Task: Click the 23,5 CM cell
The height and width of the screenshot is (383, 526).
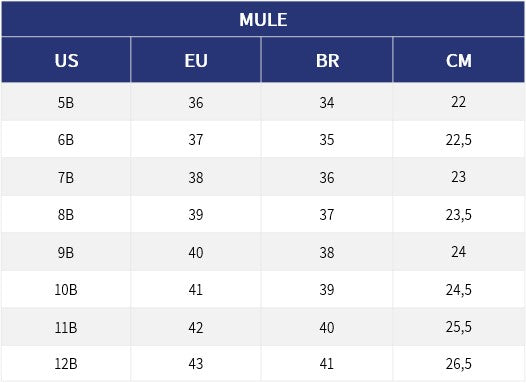Action: (459, 215)
